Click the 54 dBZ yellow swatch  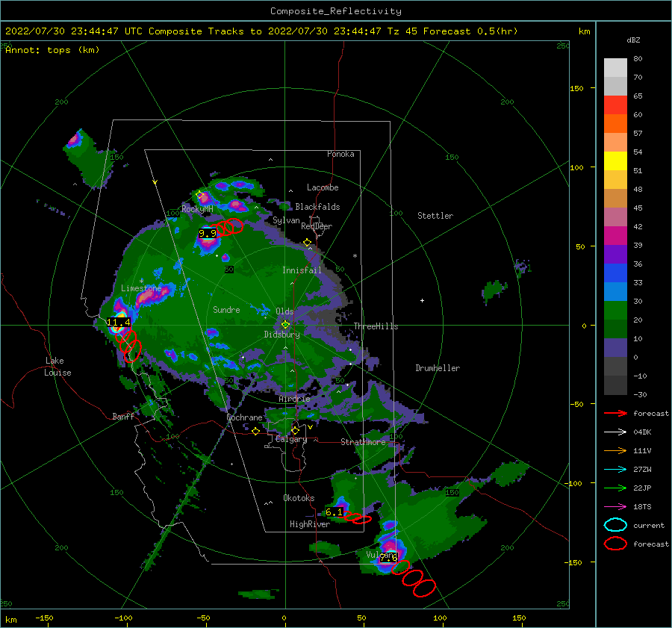pos(615,161)
